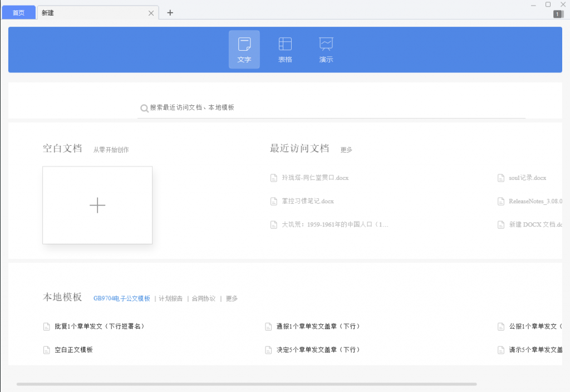Viewport: 570px width, 392px height.
Task: Click the search magnifier icon
Action: (144, 107)
